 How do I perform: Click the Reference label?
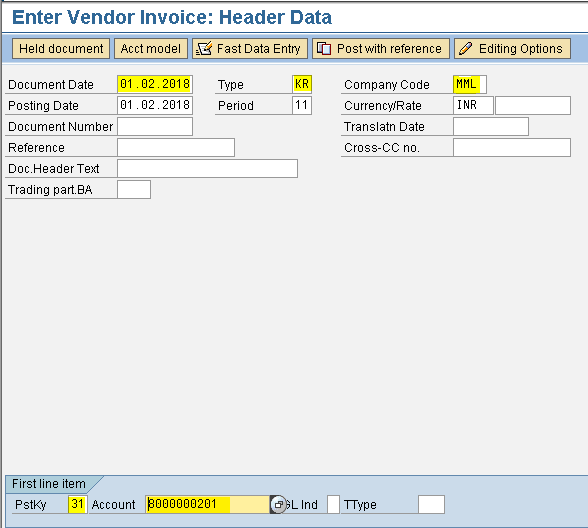36,148
